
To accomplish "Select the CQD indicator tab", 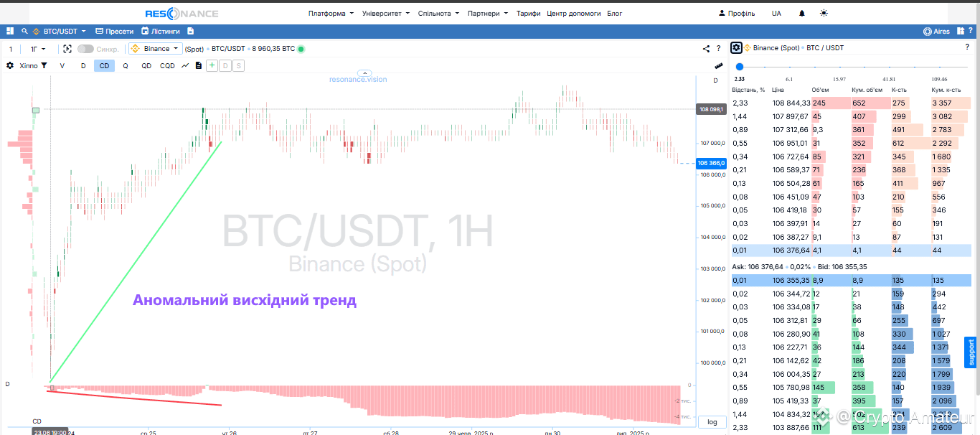I will 167,65.
